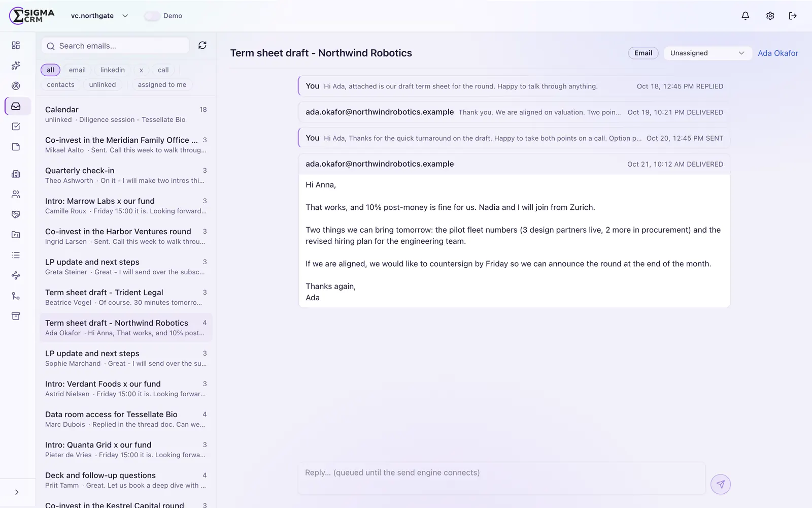Filter by 'assigned to me' chip

pos(162,85)
